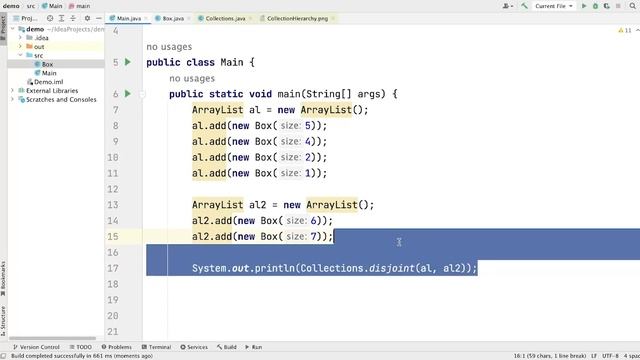Hide the Project panel with minus icon

pyautogui.click(x=99, y=18)
